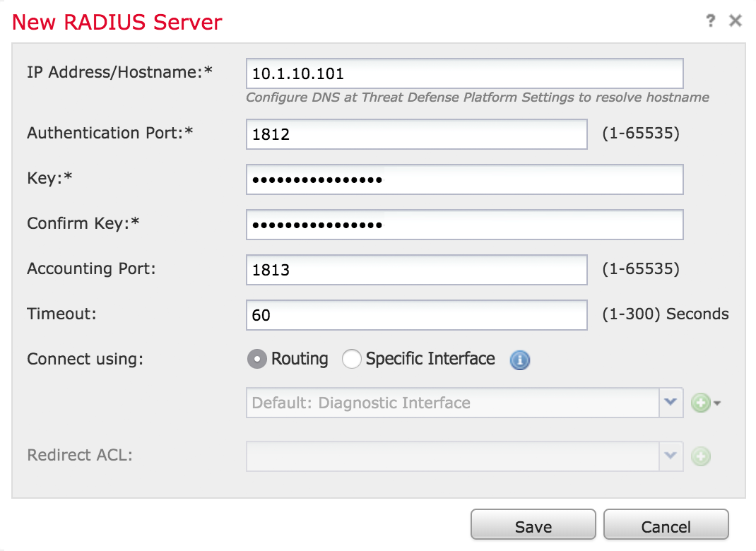Click the IP Address/Hostname field
This screenshot has width=756, height=551.
(x=464, y=73)
